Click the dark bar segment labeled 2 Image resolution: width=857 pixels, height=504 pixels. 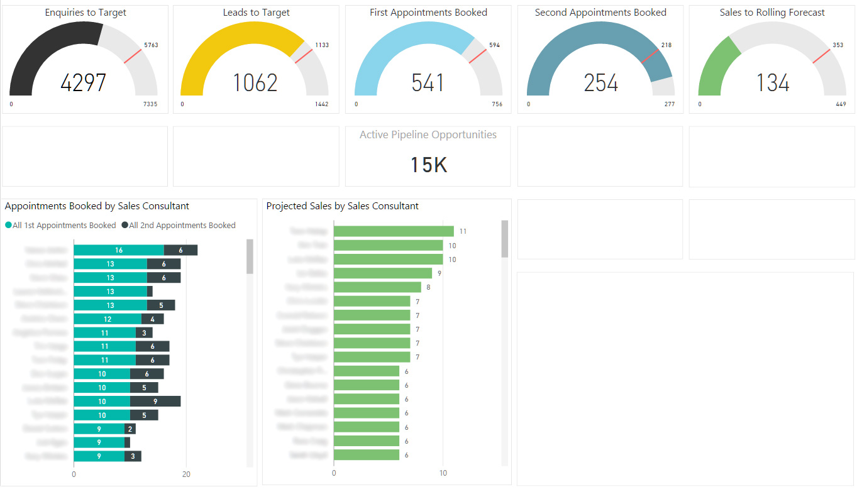click(x=130, y=429)
